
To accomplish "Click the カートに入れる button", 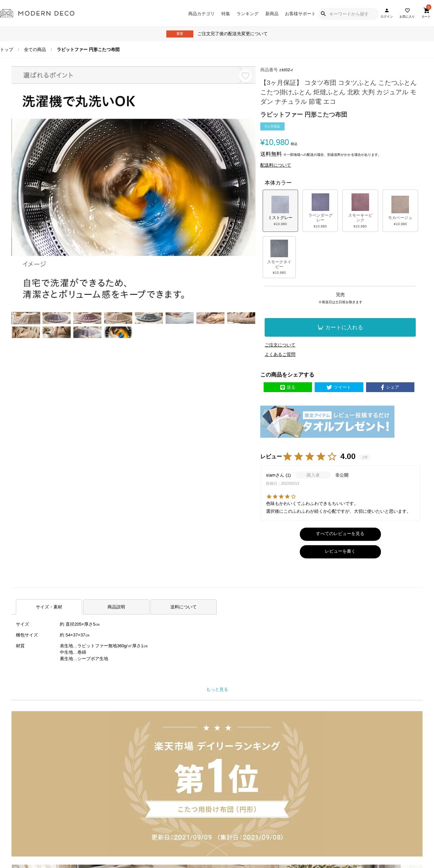I will [340, 327].
